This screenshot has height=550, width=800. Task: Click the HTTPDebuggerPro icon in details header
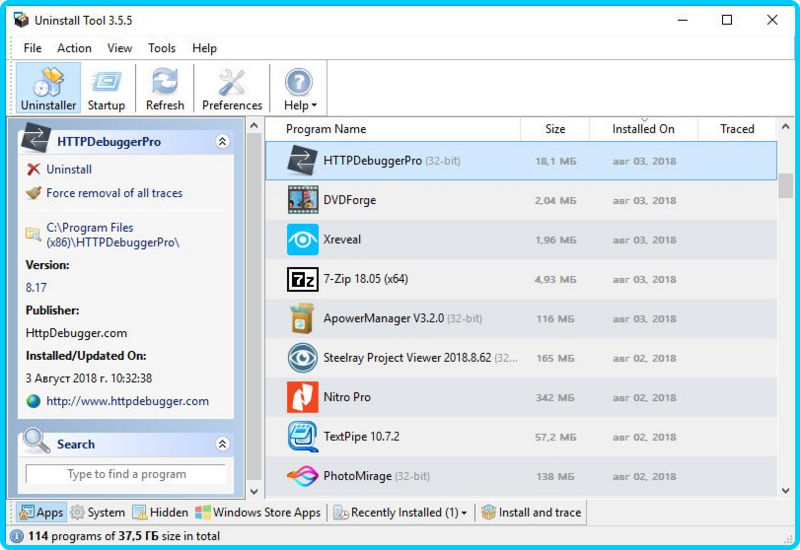tap(36, 138)
